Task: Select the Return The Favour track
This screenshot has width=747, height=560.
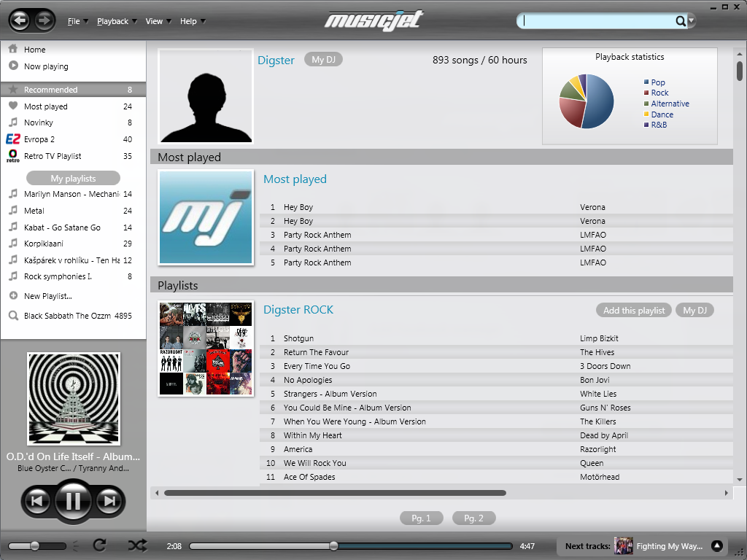Action: click(496, 352)
